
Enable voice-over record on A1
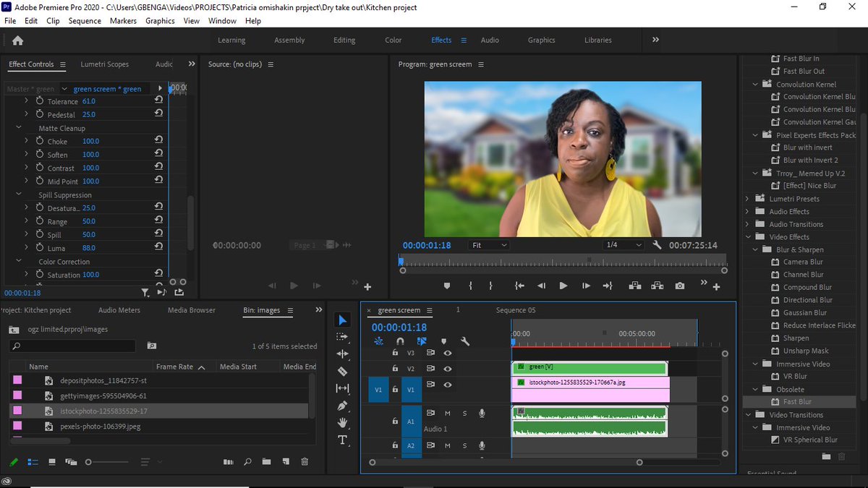(x=482, y=414)
